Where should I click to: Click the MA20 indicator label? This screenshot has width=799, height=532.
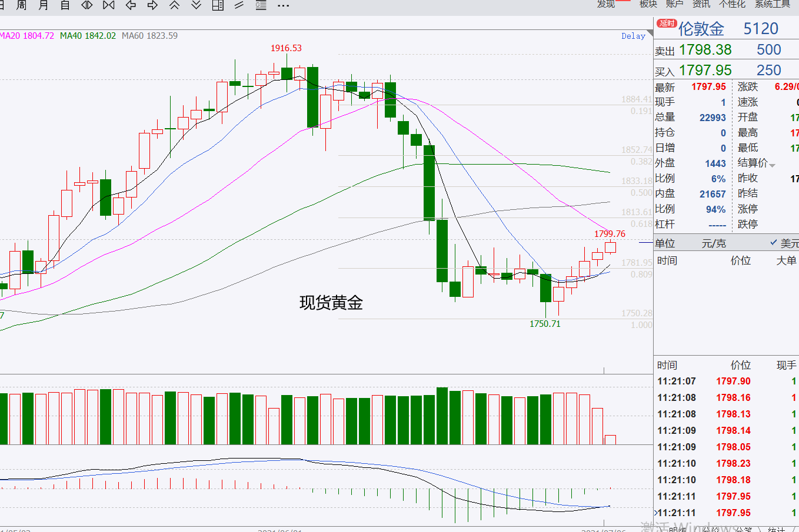27,36
